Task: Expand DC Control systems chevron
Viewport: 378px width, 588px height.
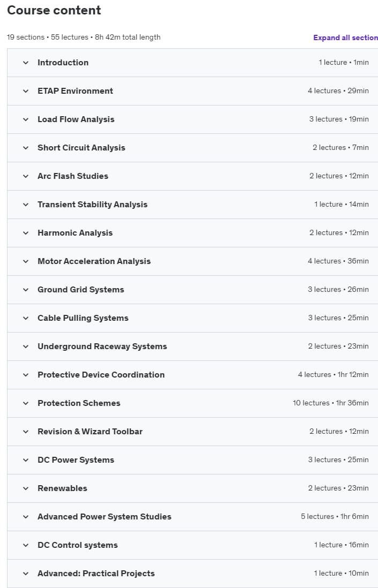Action: click(26, 545)
